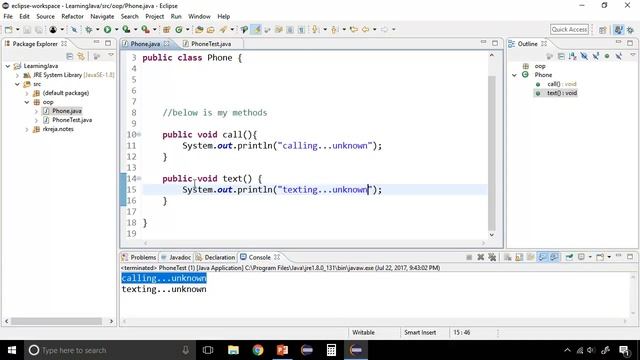
Task: Click the New file toolbar icon
Action: (8, 29)
